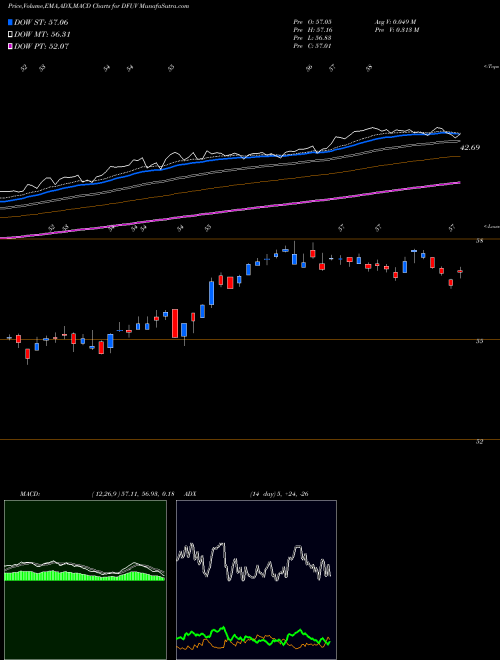
Task: Click the 'ADX' panel heading
Action: click(x=191, y=494)
